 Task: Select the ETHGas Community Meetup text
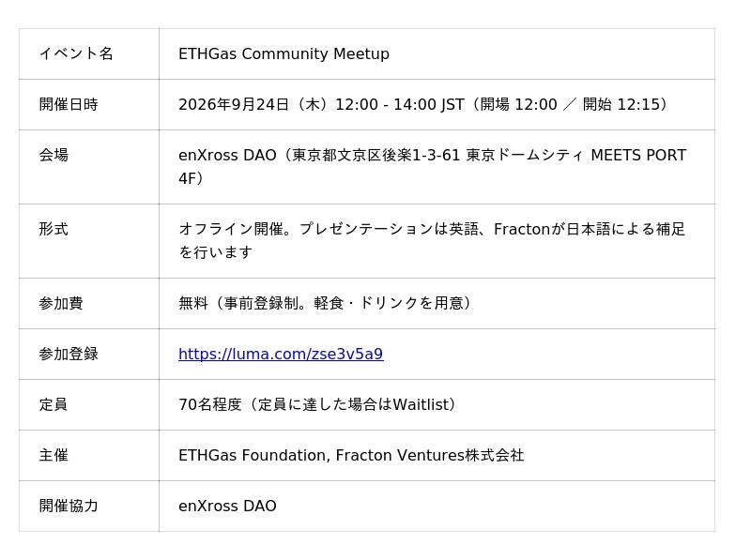tap(284, 53)
